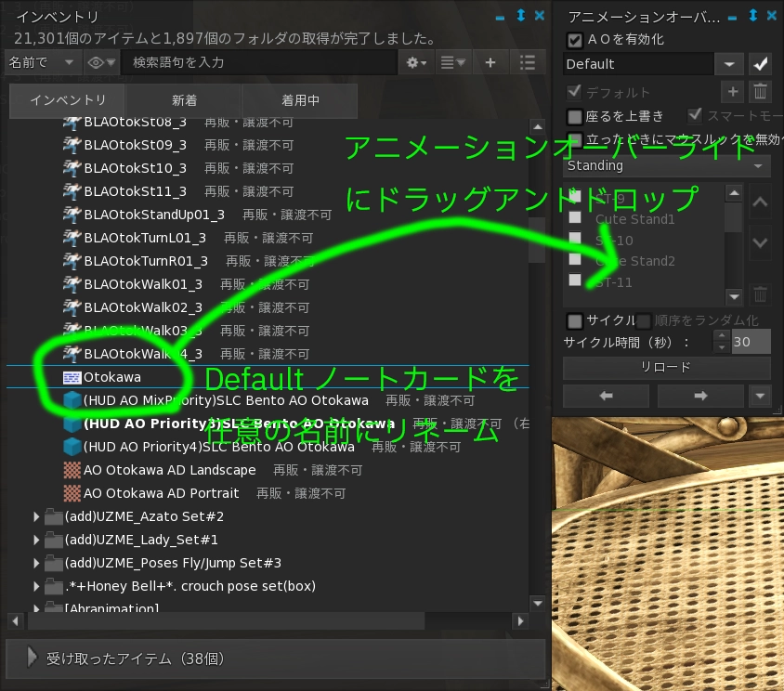Move selected animation up with chevron
The height and width of the screenshot is (691, 784).
coord(760,202)
